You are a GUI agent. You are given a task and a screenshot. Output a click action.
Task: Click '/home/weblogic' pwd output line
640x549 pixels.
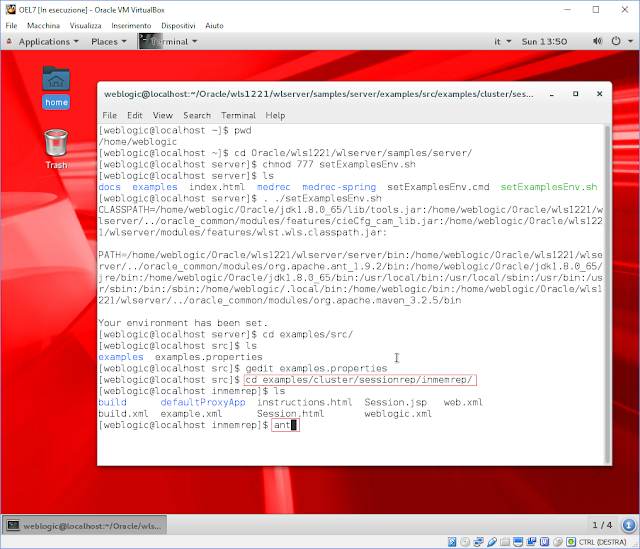click(138, 142)
